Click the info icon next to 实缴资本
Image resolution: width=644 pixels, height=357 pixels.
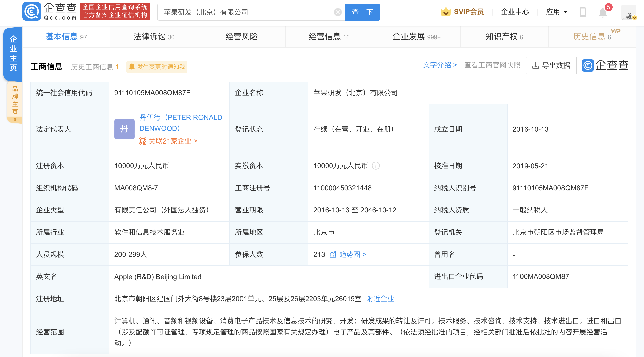pyautogui.click(x=376, y=166)
